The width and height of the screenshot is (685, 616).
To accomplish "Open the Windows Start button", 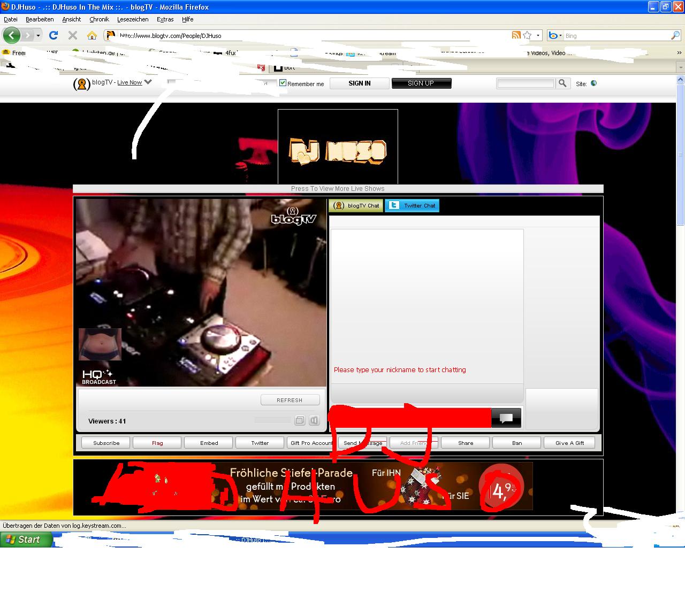I will pos(26,540).
